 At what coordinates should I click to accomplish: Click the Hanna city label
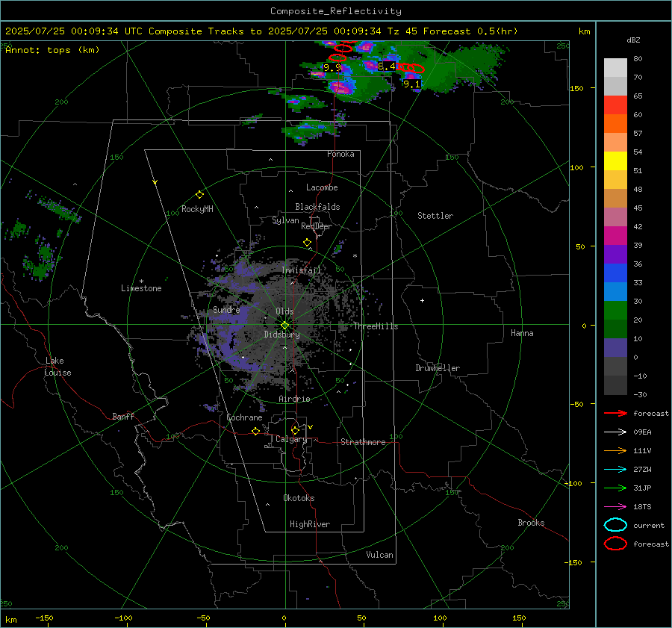tap(522, 333)
